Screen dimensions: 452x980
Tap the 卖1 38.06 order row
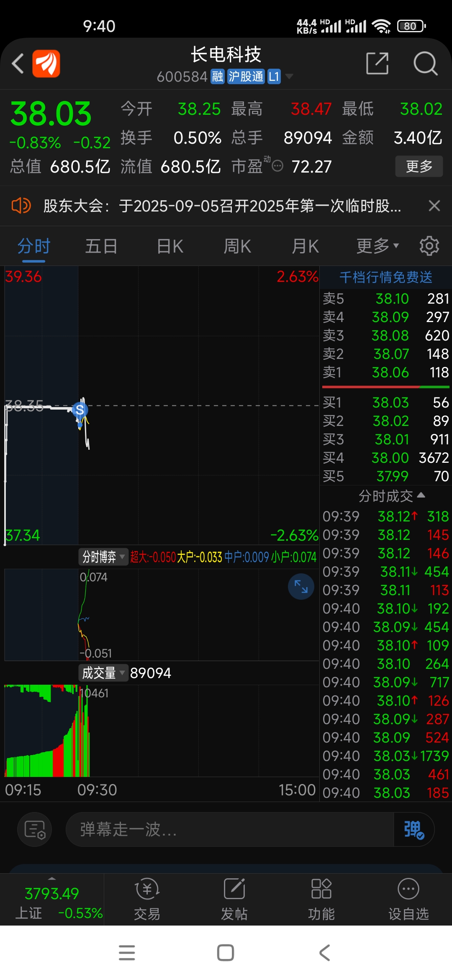[386, 372]
